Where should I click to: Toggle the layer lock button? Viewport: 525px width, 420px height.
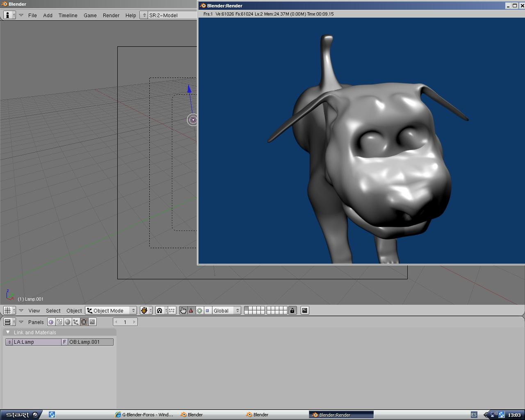click(292, 310)
